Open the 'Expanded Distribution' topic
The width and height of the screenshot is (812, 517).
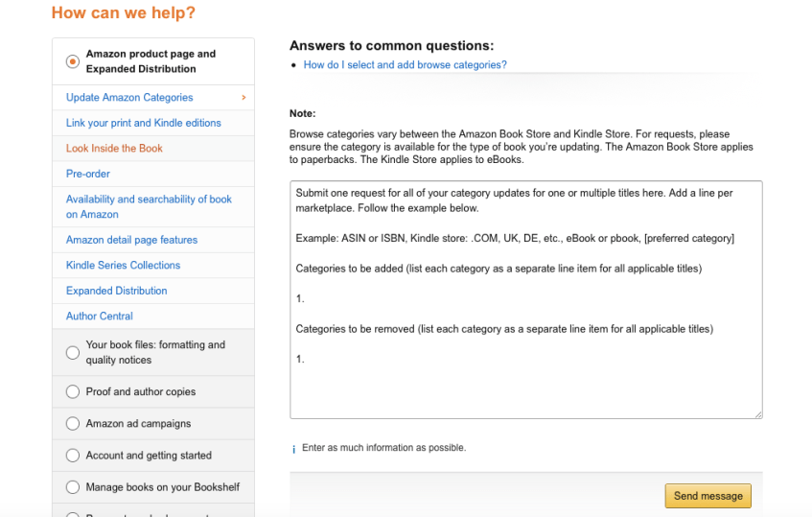(x=116, y=291)
